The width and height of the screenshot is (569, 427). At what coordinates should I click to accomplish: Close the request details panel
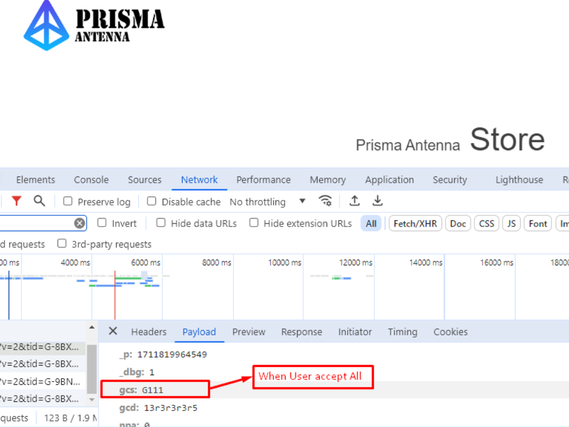[x=113, y=331]
